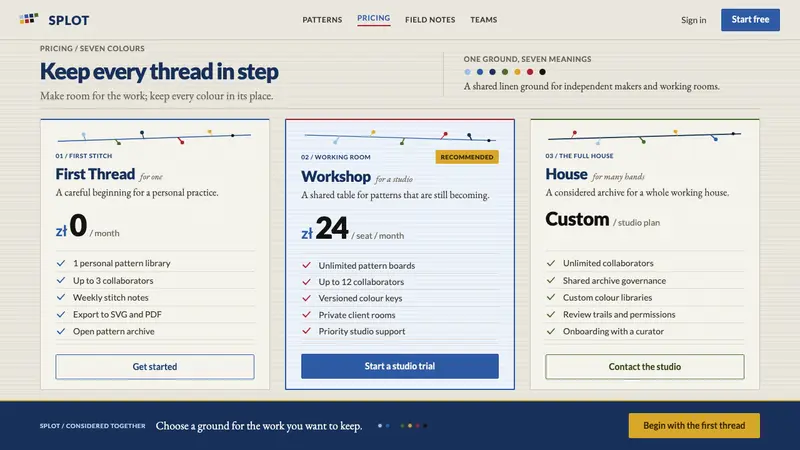Click the Start free button
The width and height of the screenshot is (800, 450).
click(x=750, y=19)
